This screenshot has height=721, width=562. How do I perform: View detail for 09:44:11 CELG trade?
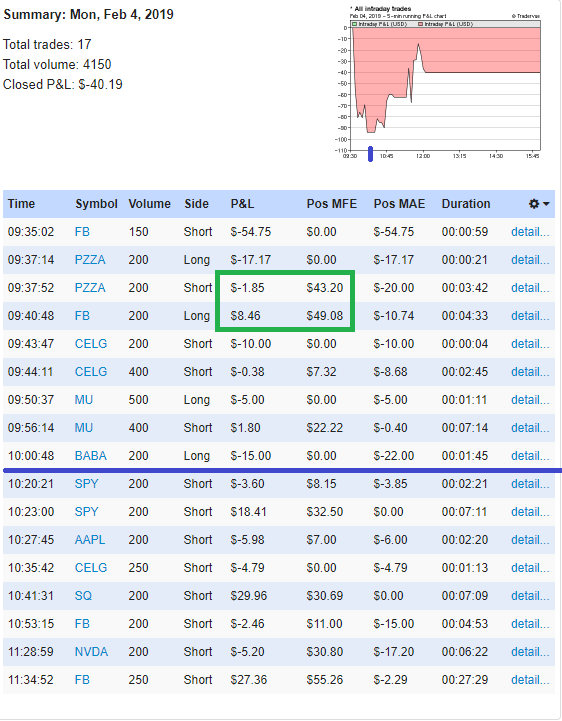530,372
